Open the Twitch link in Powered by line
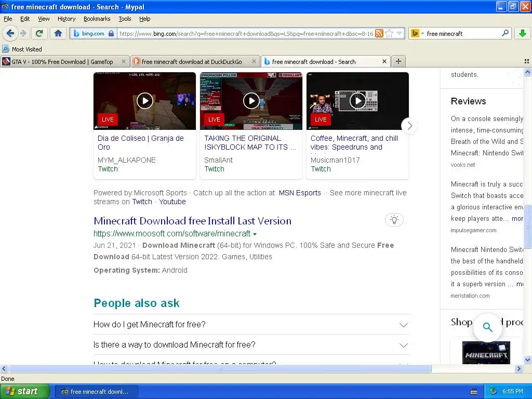Screen dimensions: 532x399 [142, 202]
